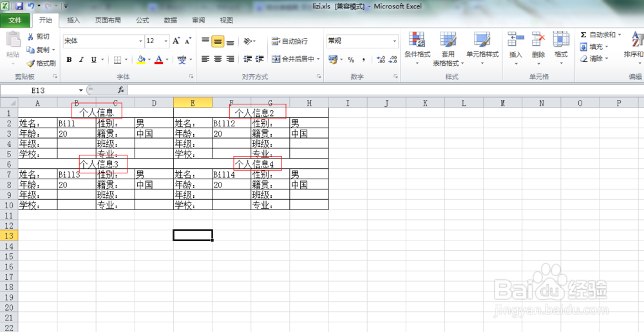Click the select-all corner button

9,103
